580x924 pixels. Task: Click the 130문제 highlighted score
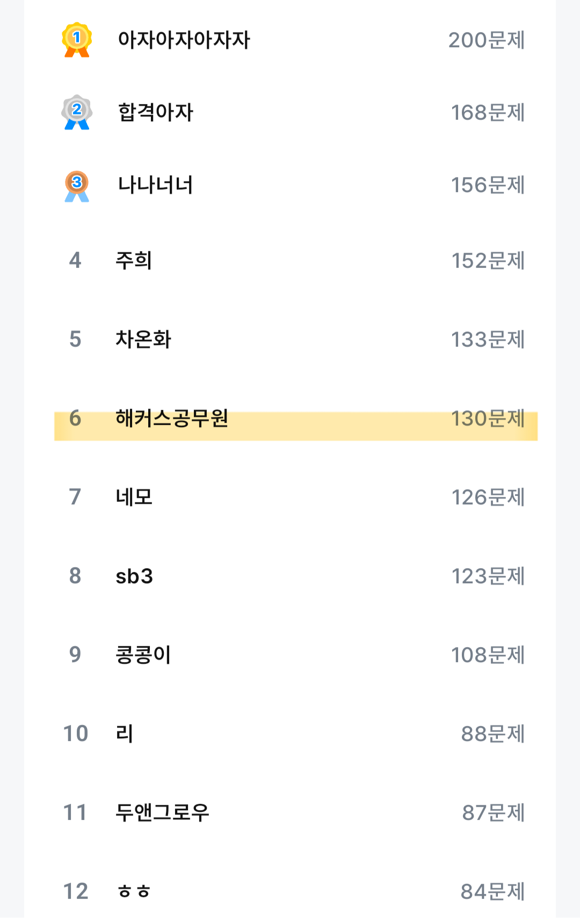coord(488,419)
